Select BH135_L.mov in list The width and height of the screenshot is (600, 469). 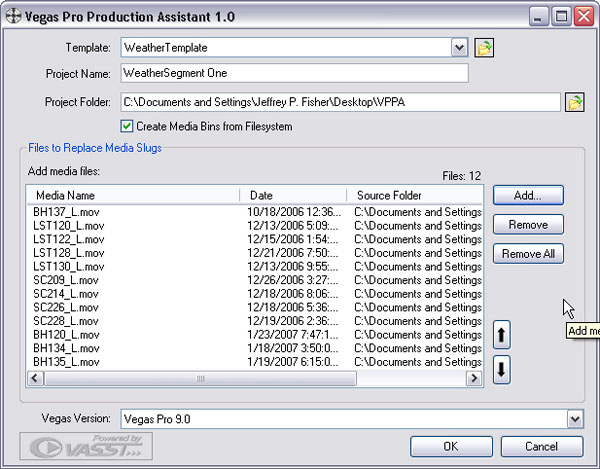click(x=66, y=362)
